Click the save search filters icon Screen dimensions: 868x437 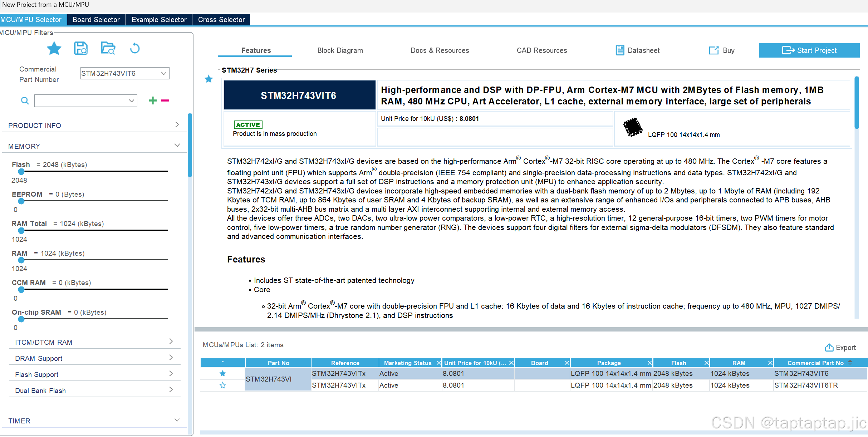(81, 49)
